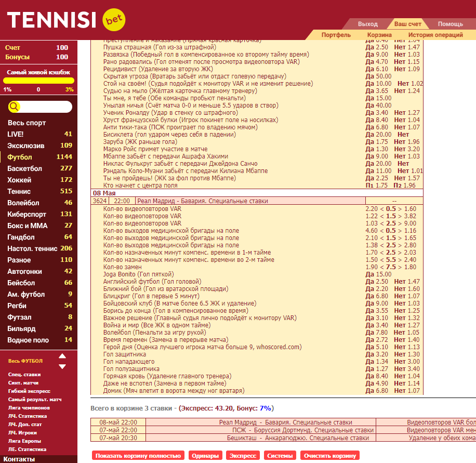
Task: Open Контакты at sidebar bottom
Action: click(19, 459)
